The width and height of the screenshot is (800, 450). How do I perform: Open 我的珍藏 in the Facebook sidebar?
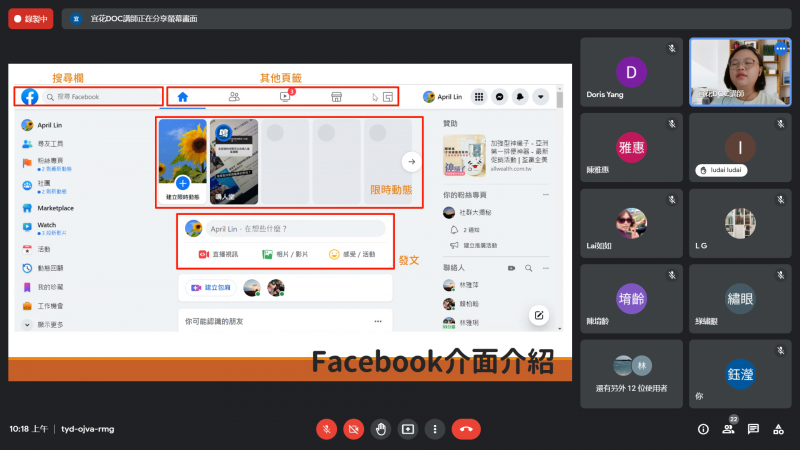pyautogui.click(x=43, y=287)
